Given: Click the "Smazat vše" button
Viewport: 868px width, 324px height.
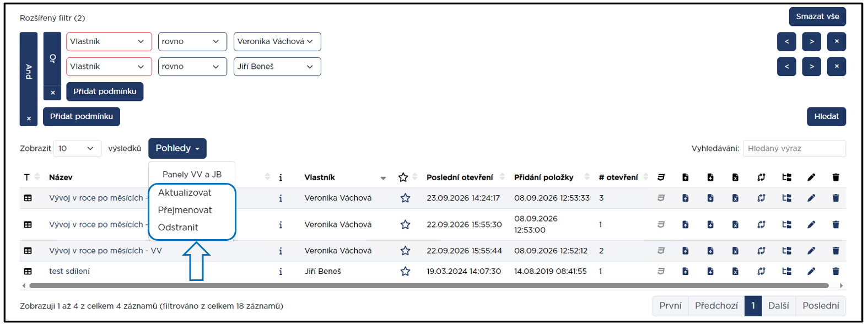Looking at the screenshot, I should pos(817,17).
